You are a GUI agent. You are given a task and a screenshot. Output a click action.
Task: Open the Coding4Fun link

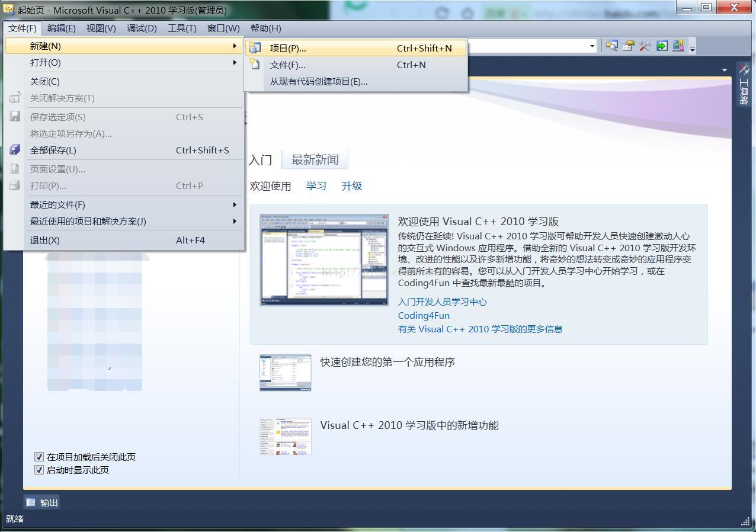click(424, 315)
